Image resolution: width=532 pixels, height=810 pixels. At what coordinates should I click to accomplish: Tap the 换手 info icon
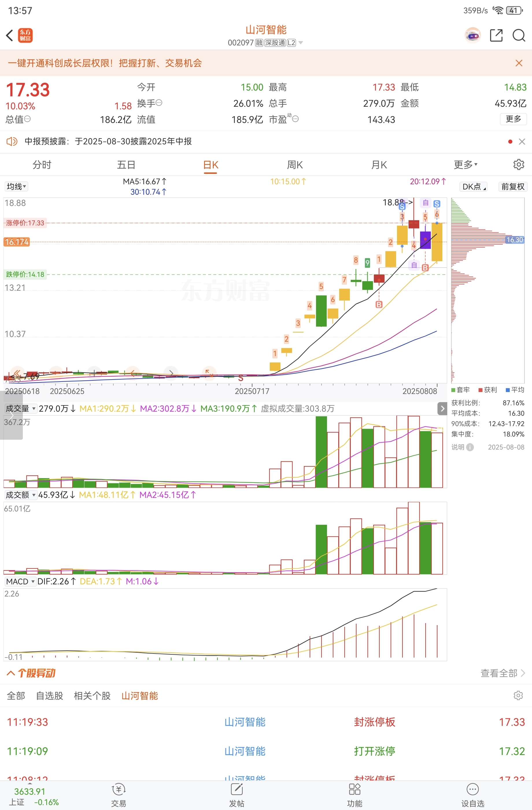point(159,102)
